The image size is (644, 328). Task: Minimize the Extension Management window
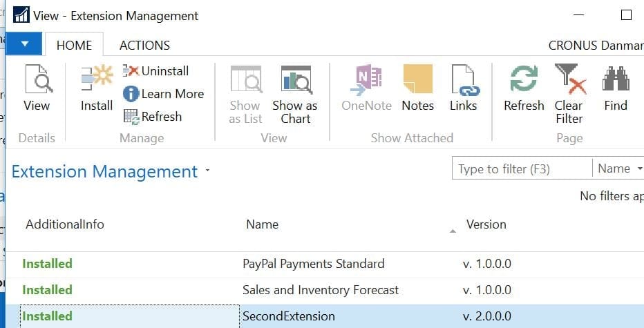point(578,15)
